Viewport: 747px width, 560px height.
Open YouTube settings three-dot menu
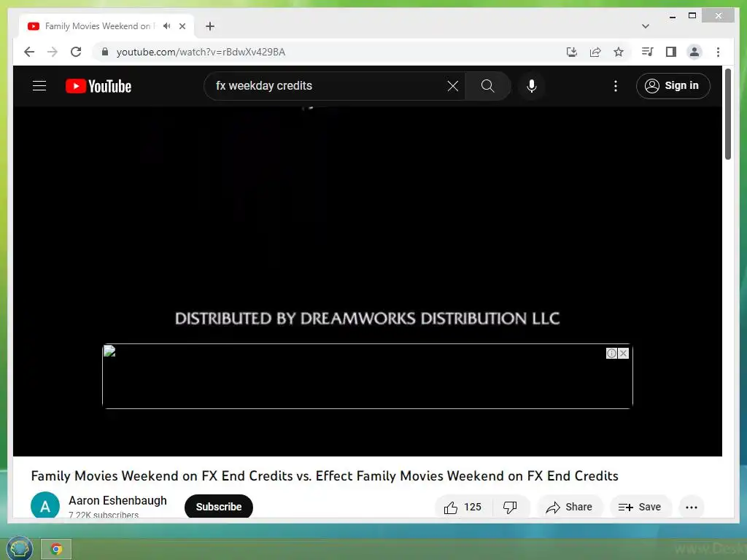coord(616,86)
